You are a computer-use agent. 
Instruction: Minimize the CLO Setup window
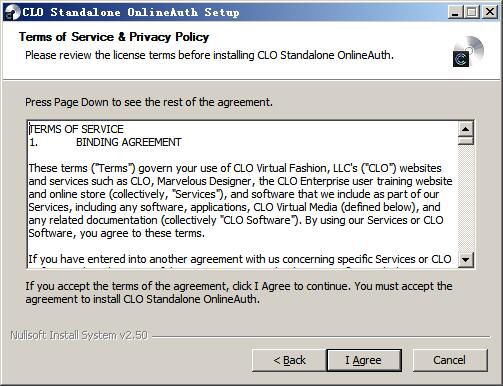pyautogui.click(x=454, y=12)
